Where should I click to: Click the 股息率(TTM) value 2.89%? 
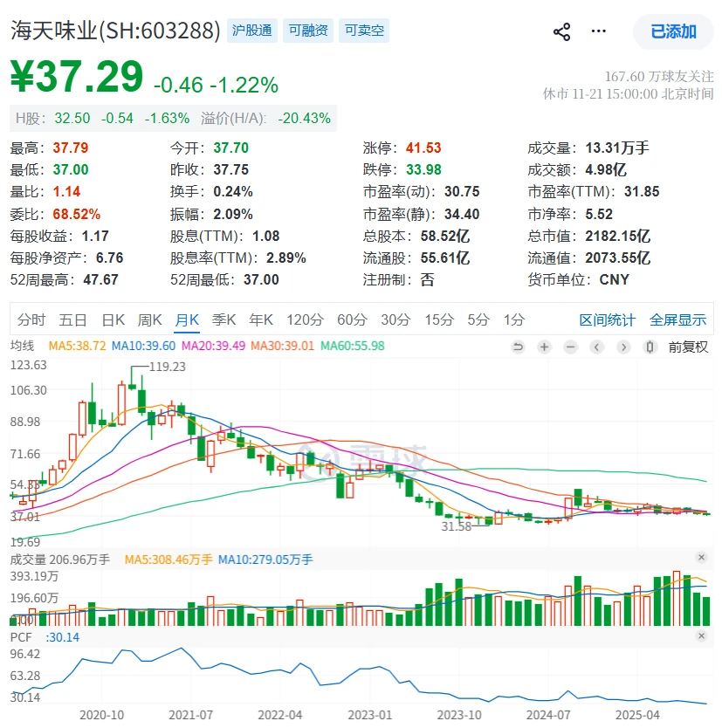tap(286, 258)
